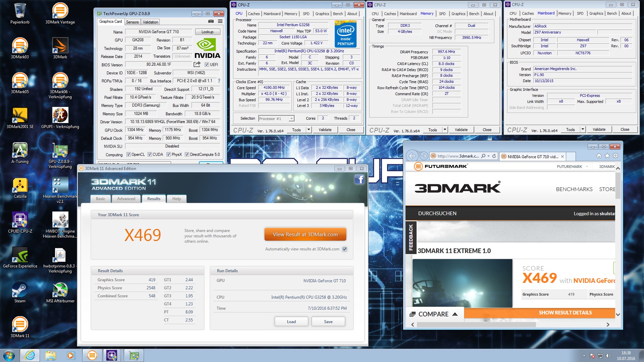Click browser vertical scrollbar thumb
The width and height of the screenshot is (644, 362).
(618, 186)
